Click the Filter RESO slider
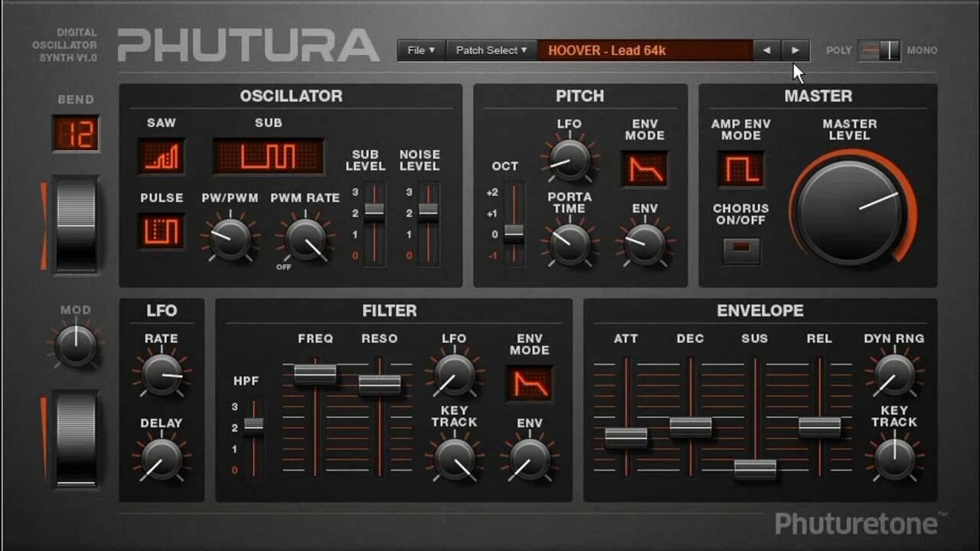Image resolution: width=980 pixels, height=551 pixels. coord(380,417)
